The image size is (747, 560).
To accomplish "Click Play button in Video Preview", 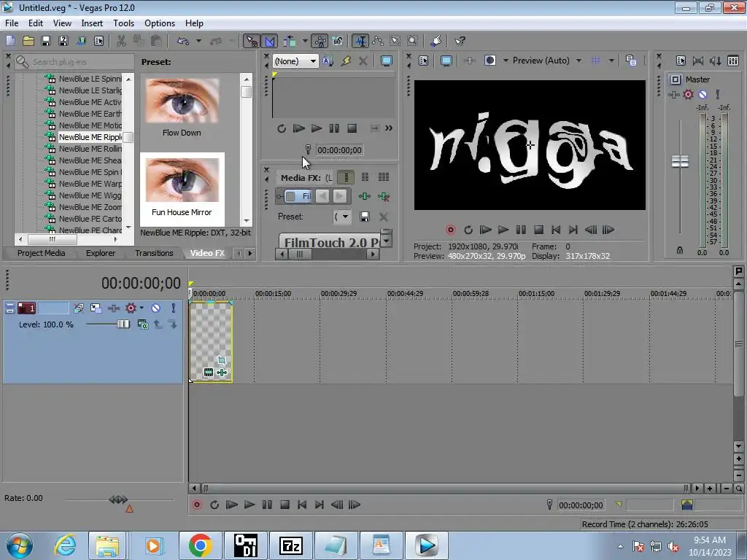I will tap(503, 230).
